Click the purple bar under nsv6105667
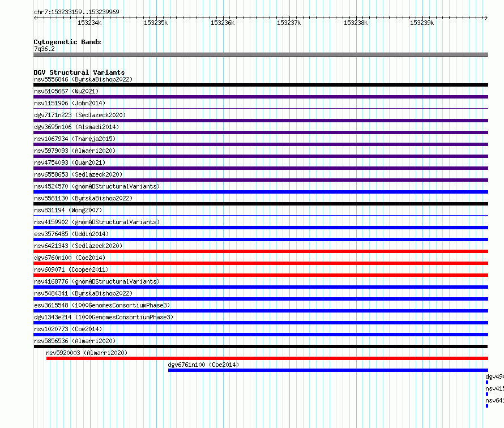504x428 pixels. click(x=260, y=97)
